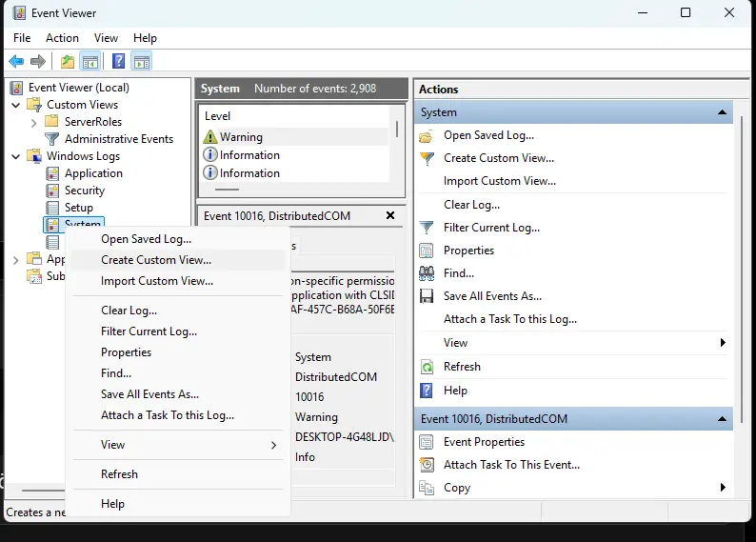Choose Open Saved Log in context menu

point(178,239)
